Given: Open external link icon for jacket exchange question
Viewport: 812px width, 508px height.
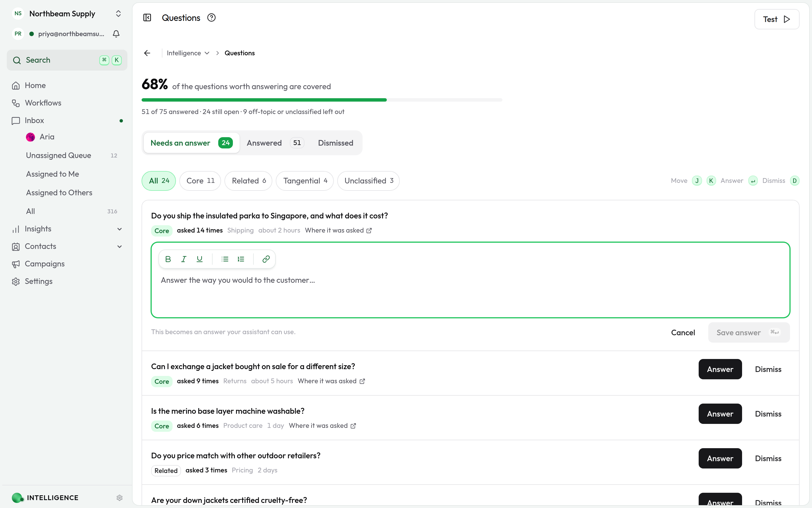Looking at the screenshot, I should 362,381.
